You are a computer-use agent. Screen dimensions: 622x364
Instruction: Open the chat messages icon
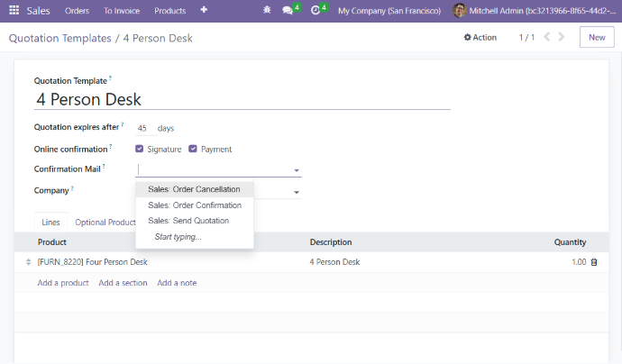coord(288,11)
